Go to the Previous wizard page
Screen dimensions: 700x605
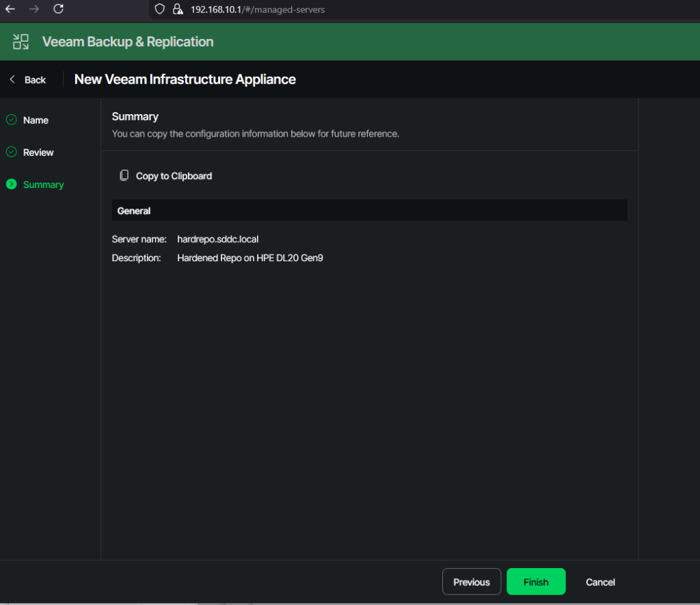(x=472, y=582)
